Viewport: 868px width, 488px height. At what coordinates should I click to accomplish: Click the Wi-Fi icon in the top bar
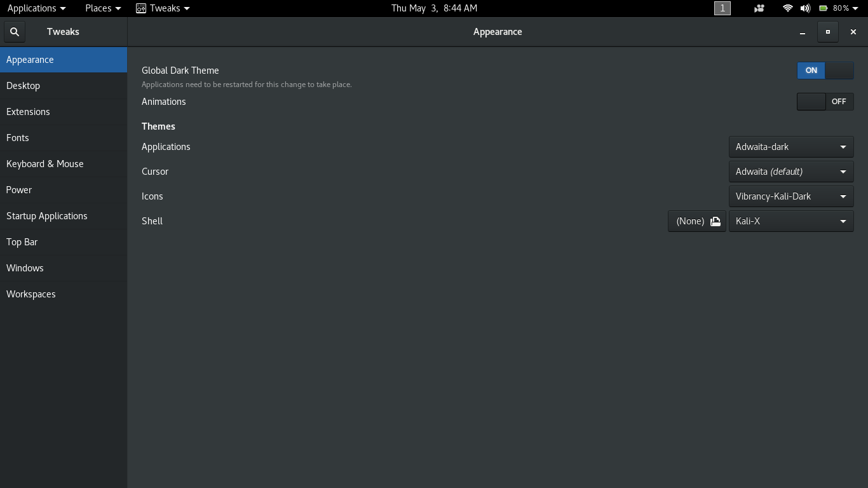pyautogui.click(x=787, y=8)
